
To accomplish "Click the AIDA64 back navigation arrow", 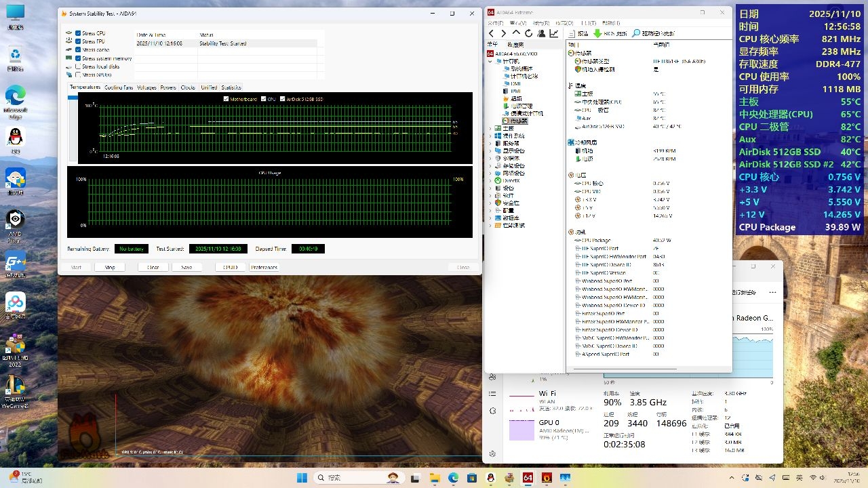I will point(492,33).
